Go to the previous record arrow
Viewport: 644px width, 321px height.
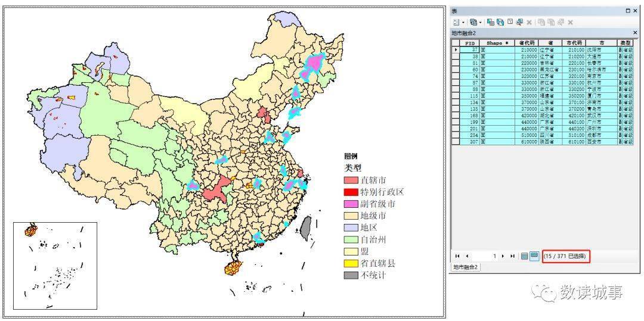(x=467, y=256)
